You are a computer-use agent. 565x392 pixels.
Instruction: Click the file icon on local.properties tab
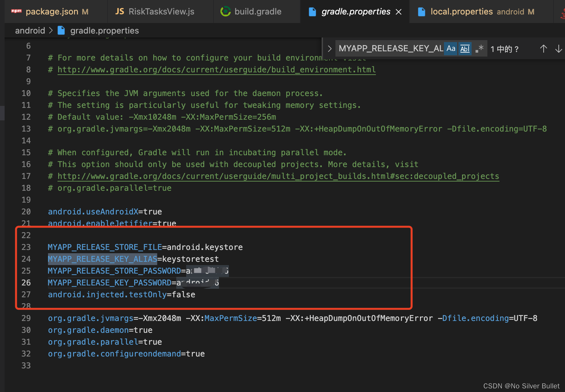point(422,11)
